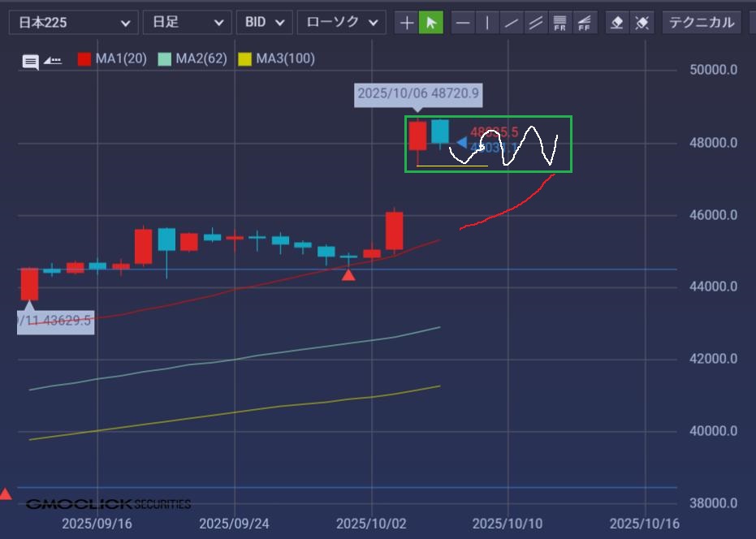Select the horizontal line drawing tool
This screenshot has width=756, height=539.
(x=463, y=23)
